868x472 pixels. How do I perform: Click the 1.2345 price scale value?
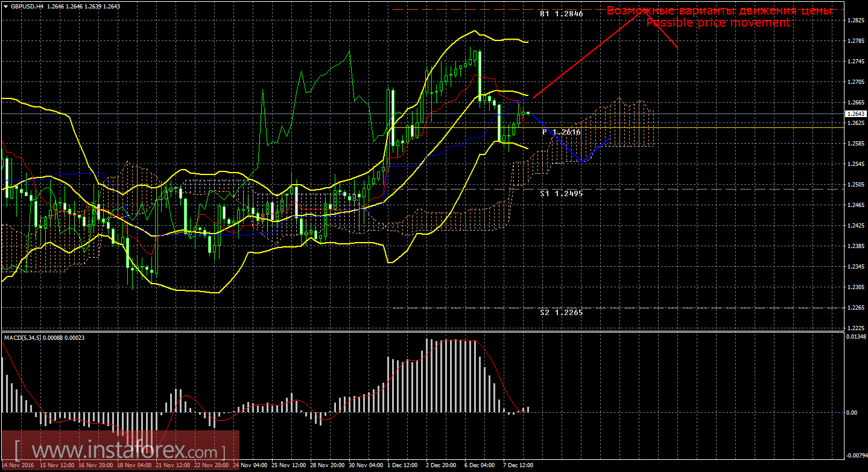pos(855,267)
